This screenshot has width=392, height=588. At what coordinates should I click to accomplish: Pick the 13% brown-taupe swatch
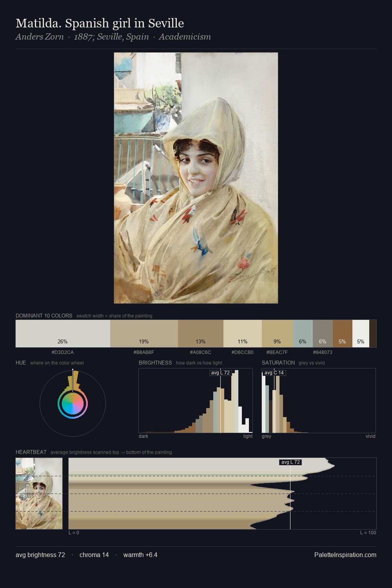click(x=201, y=334)
